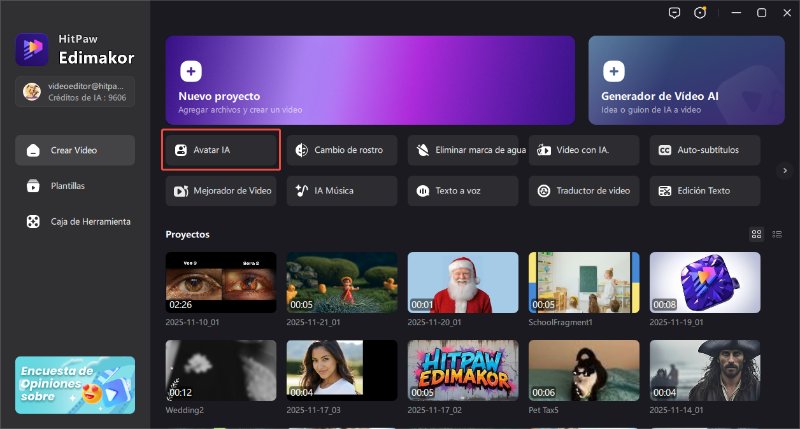The width and height of the screenshot is (800, 429).
Task: Click the Avatar IA icon
Action: [181, 150]
